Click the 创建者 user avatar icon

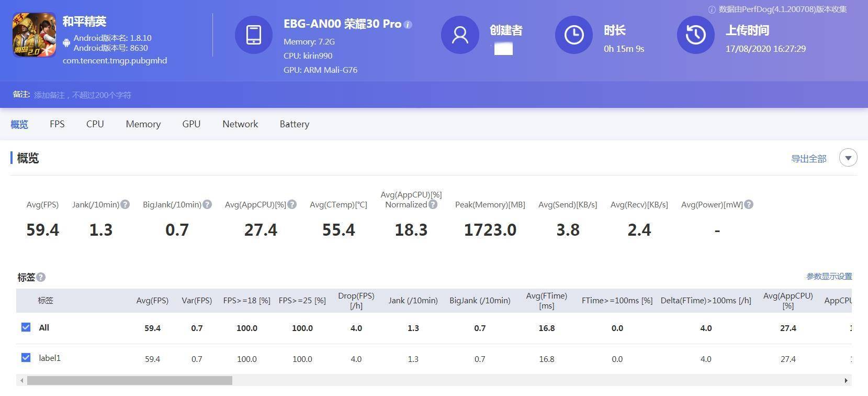460,35
